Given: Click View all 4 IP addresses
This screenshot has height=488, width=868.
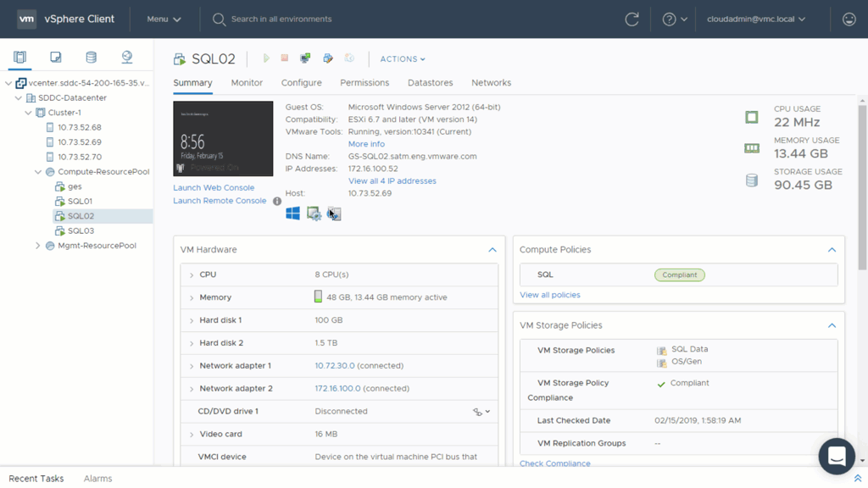Looking at the screenshot, I should pos(392,181).
